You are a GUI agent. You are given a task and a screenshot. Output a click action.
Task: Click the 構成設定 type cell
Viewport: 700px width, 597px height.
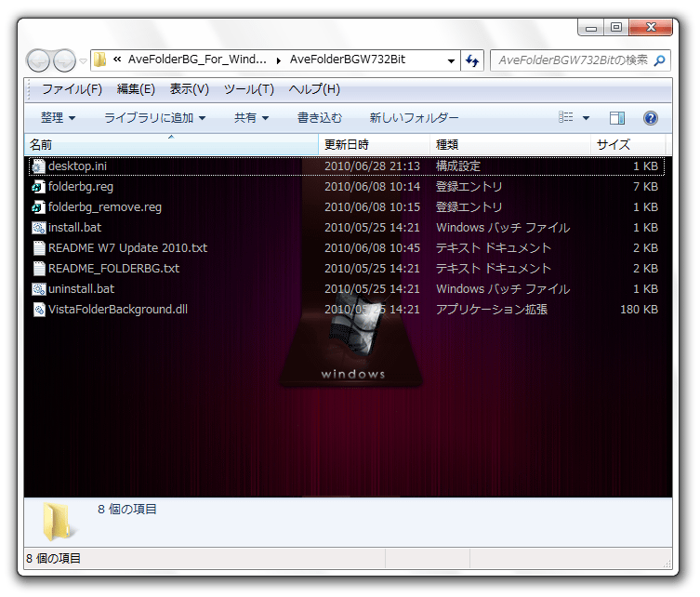(458, 166)
